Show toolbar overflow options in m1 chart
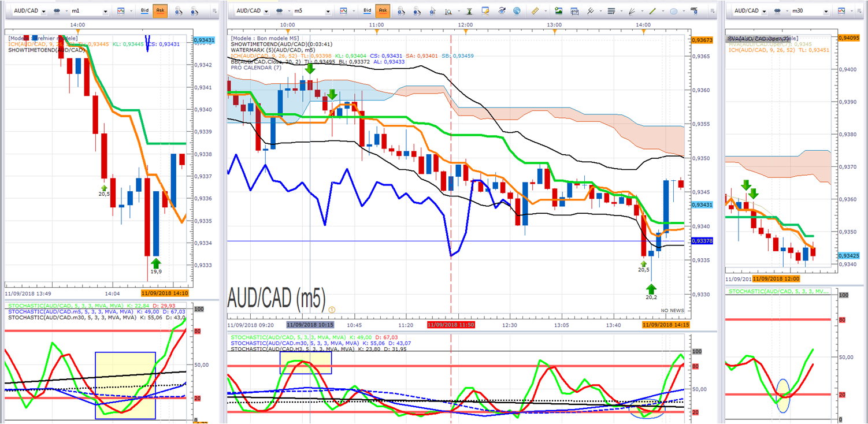 coord(215,11)
